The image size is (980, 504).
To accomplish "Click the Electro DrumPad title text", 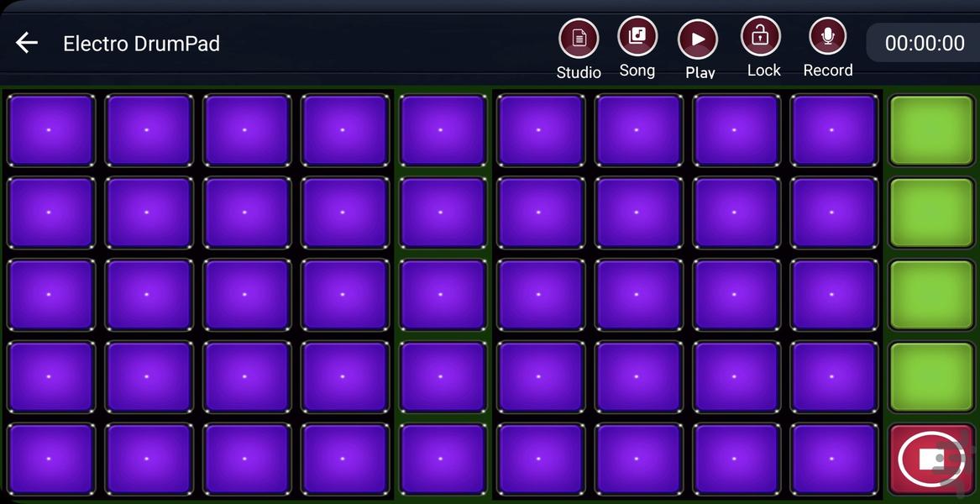I will tap(141, 44).
